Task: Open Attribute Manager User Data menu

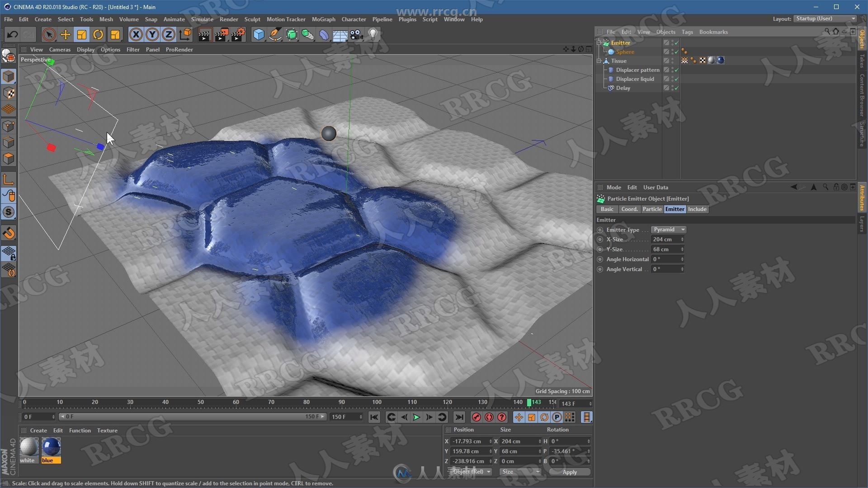Action: point(656,188)
